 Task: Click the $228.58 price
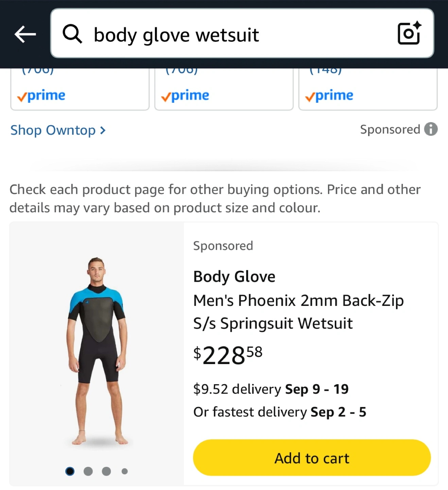(x=228, y=355)
